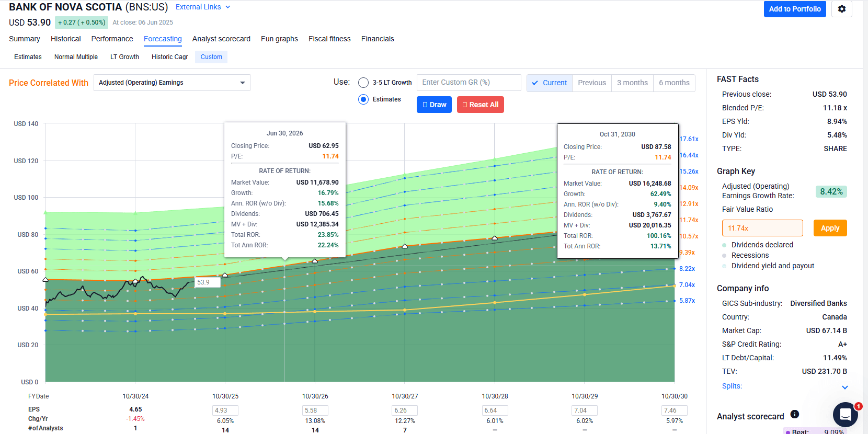868x434 pixels.
Task: Switch to the Fiscal fitness tab
Action: (329, 39)
